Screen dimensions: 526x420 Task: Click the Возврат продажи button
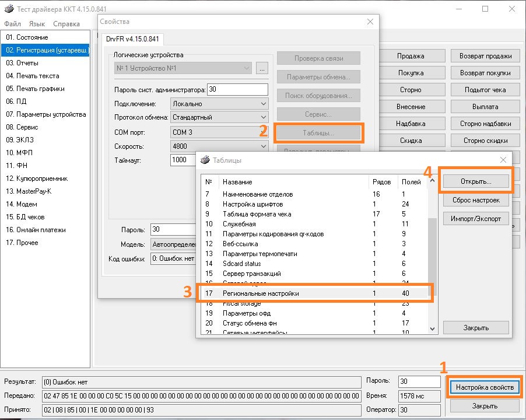coord(485,56)
